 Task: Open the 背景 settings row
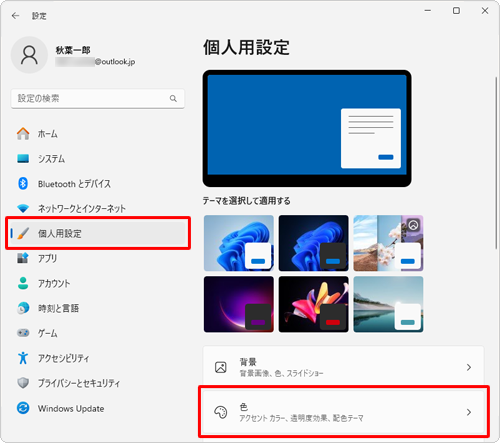(x=343, y=367)
